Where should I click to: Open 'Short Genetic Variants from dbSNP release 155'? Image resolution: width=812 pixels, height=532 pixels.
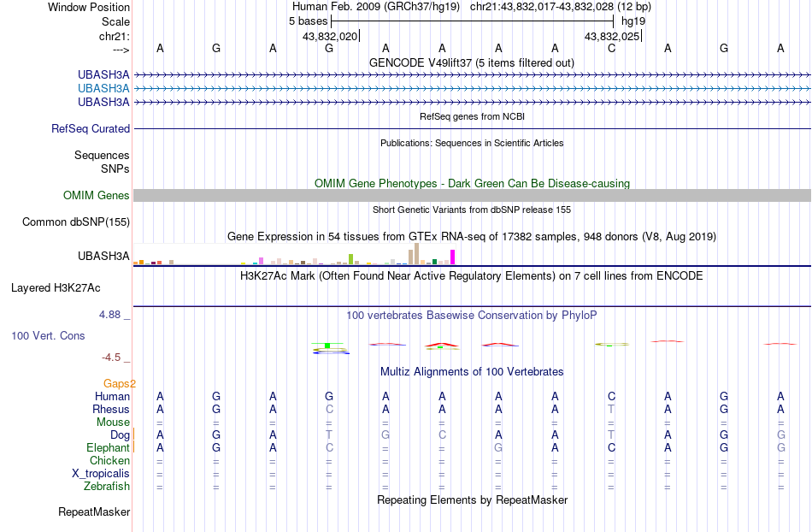point(472,210)
